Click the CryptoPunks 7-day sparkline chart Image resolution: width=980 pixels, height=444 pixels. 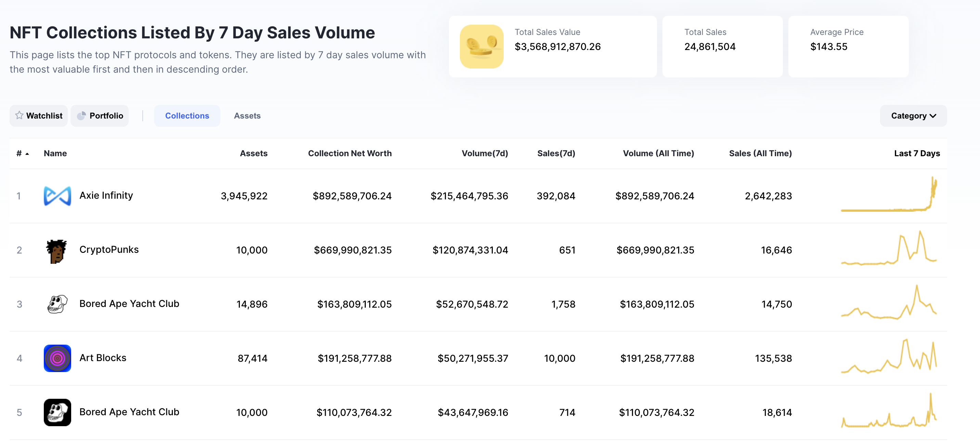point(889,249)
